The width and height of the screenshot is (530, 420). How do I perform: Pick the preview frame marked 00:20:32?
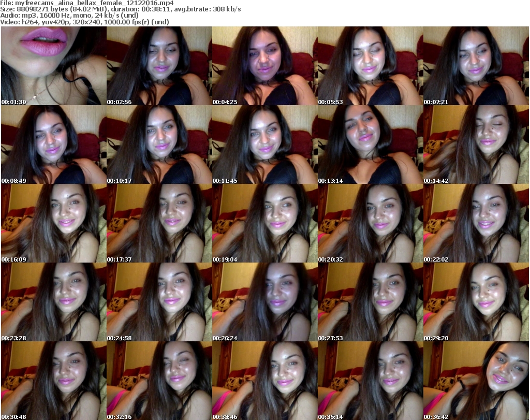(370, 223)
